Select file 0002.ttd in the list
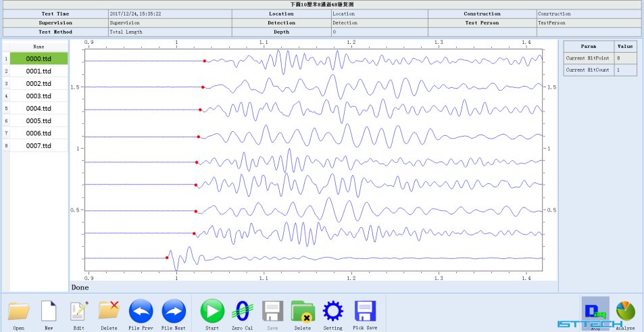Screen dimensions: 644x332 pos(39,83)
